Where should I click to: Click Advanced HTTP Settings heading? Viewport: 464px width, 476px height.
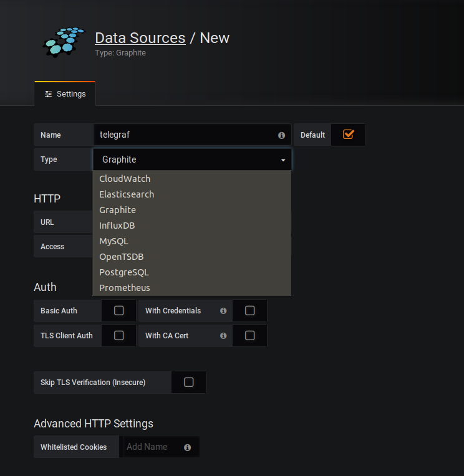[94, 424]
